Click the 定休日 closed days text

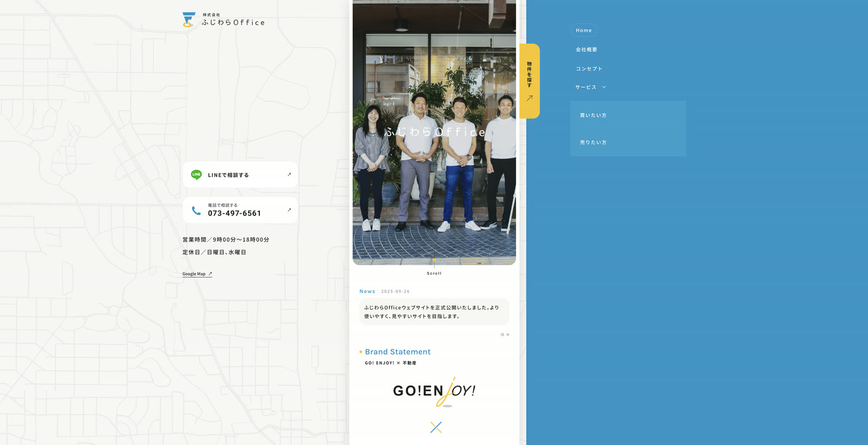214,252
